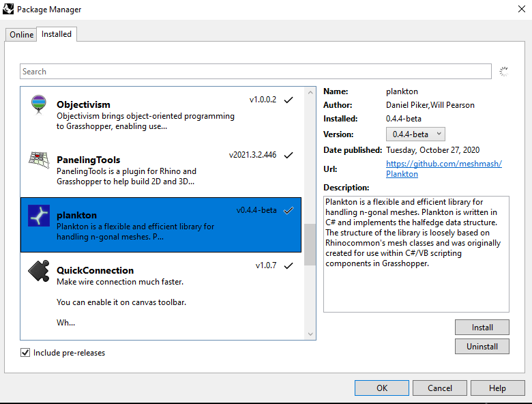The height and width of the screenshot is (404, 532).
Task: Click the loading spinner beside search field
Action: click(x=504, y=72)
